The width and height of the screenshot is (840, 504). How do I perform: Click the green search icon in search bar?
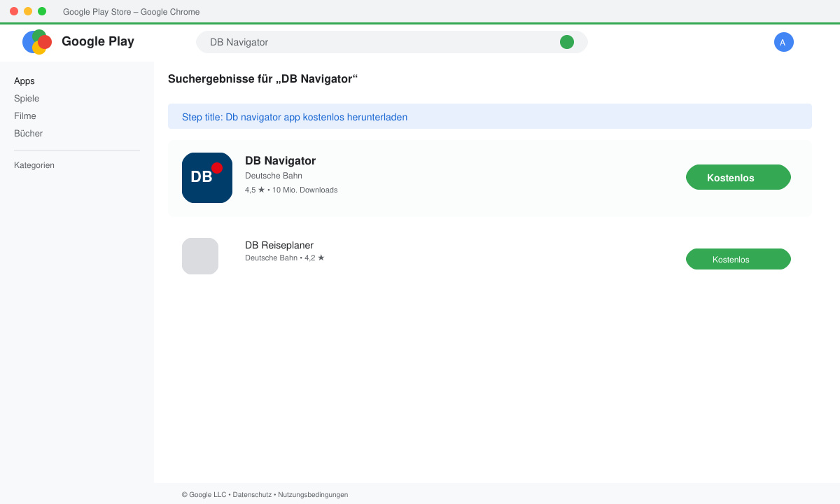pyautogui.click(x=567, y=42)
